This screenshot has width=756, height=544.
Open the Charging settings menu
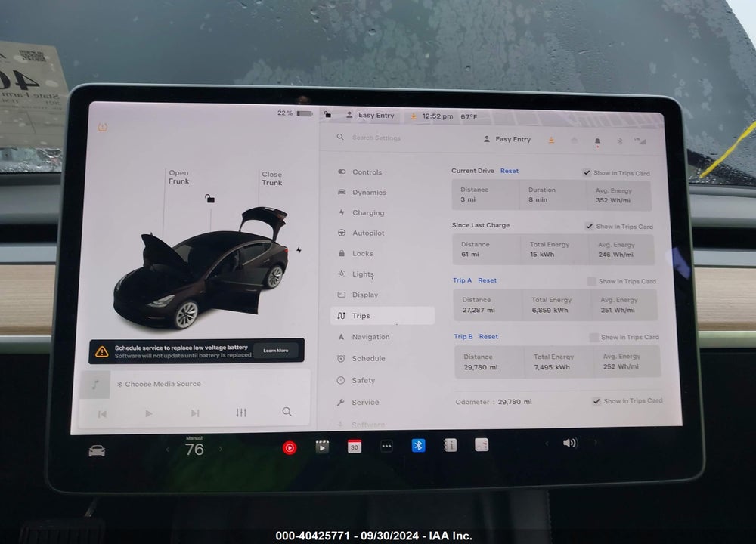tap(361, 212)
